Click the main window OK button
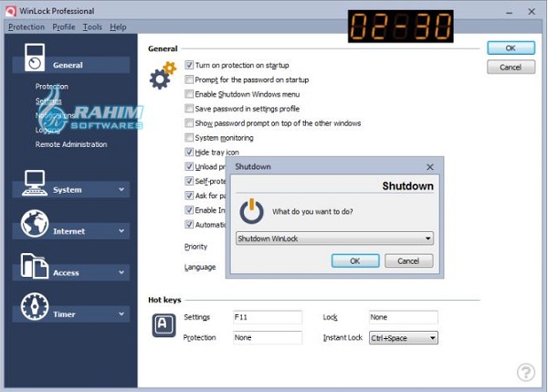The height and width of the screenshot is (392, 548). tap(511, 48)
